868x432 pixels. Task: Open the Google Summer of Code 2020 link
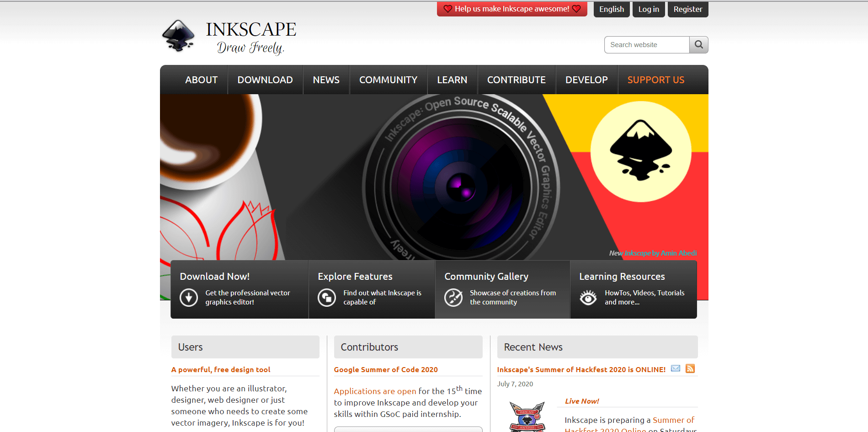386,369
